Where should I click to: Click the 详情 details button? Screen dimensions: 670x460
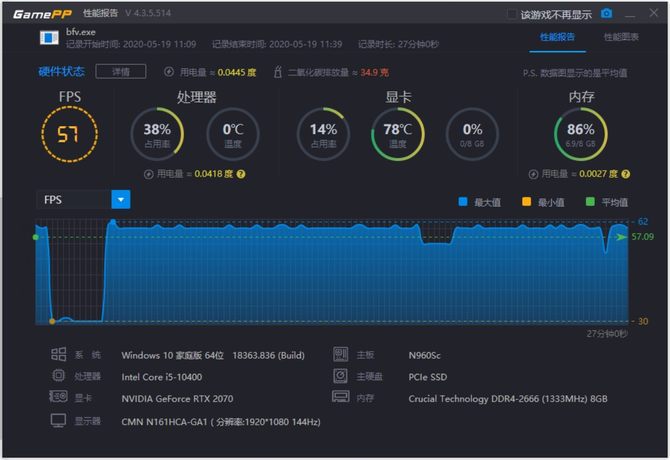pyautogui.click(x=121, y=71)
